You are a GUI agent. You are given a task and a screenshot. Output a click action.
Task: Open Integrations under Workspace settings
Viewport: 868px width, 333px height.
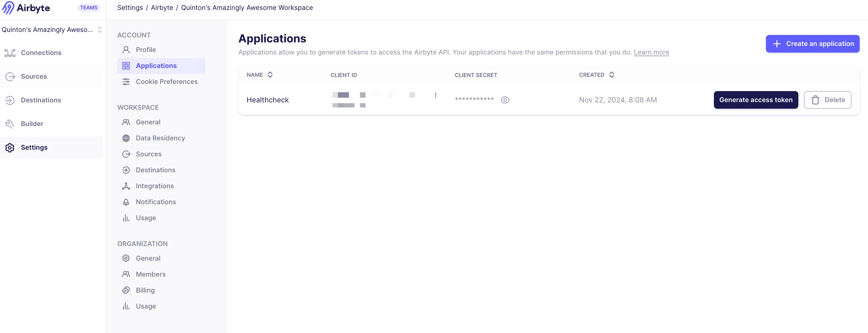[x=155, y=186]
